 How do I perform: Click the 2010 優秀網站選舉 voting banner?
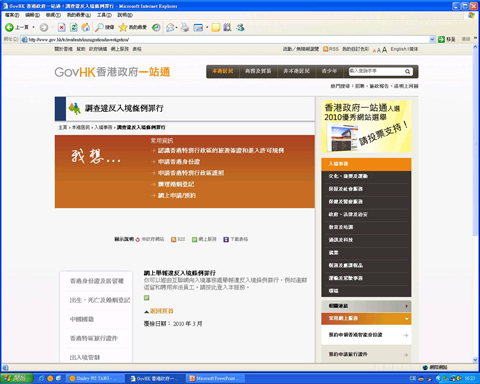(x=366, y=127)
